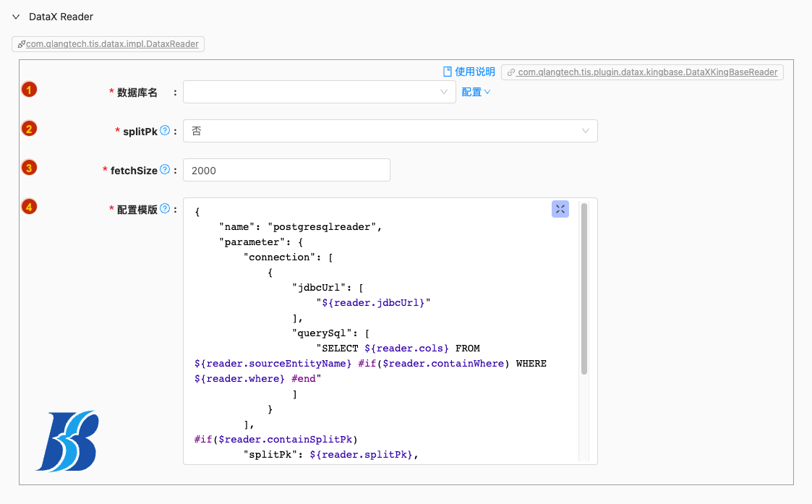Collapse the DataX Reader section chevron
This screenshot has height=504, width=812.
(x=16, y=17)
